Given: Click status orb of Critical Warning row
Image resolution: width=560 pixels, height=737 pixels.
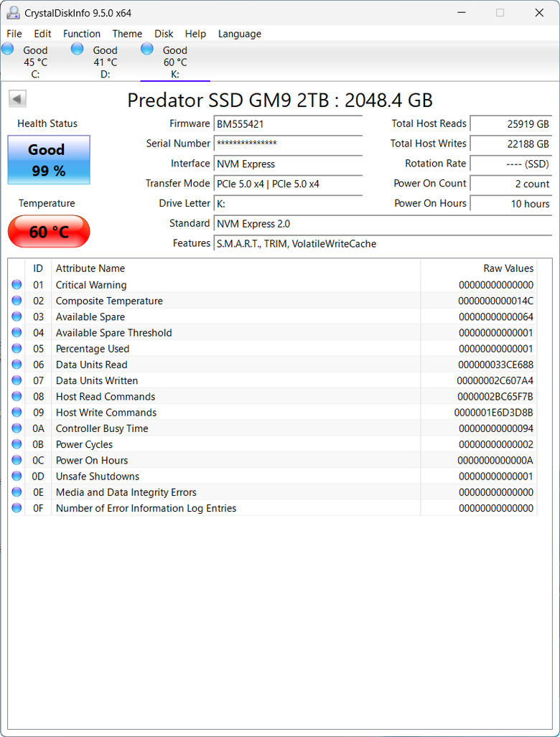Looking at the screenshot, I should pos(17,284).
